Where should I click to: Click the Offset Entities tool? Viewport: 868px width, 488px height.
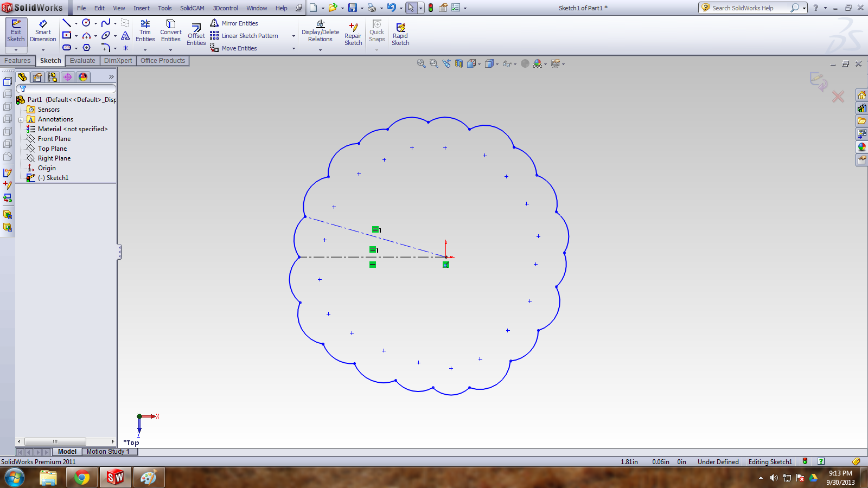pyautogui.click(x=196, y=35)
